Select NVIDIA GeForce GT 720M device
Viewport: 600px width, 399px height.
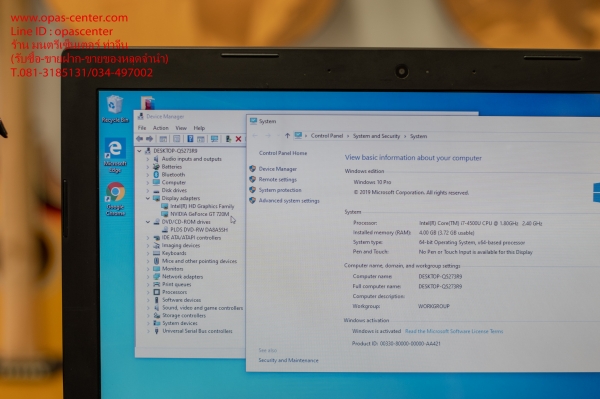pos(199,214)
